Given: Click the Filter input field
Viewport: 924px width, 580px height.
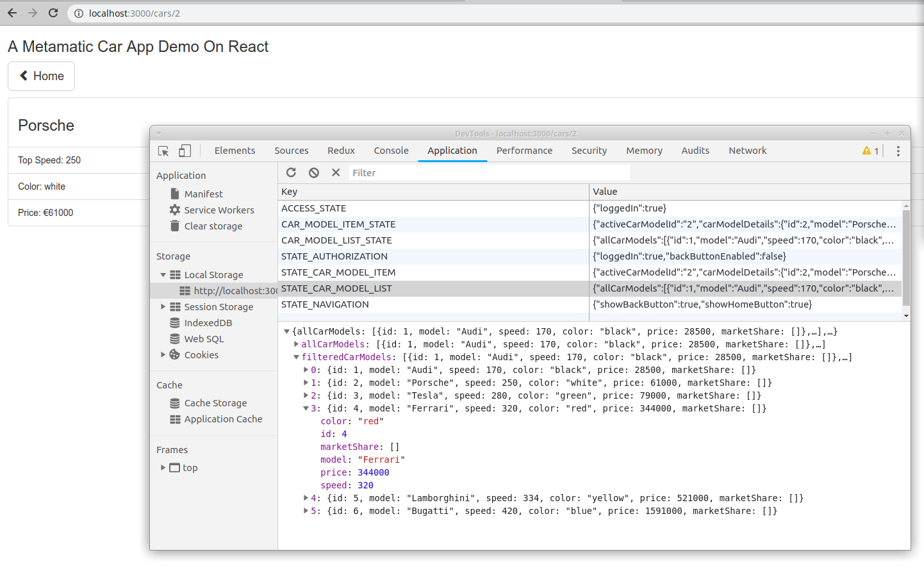Looking at the screenshot, I should click(x=489, y=173).
